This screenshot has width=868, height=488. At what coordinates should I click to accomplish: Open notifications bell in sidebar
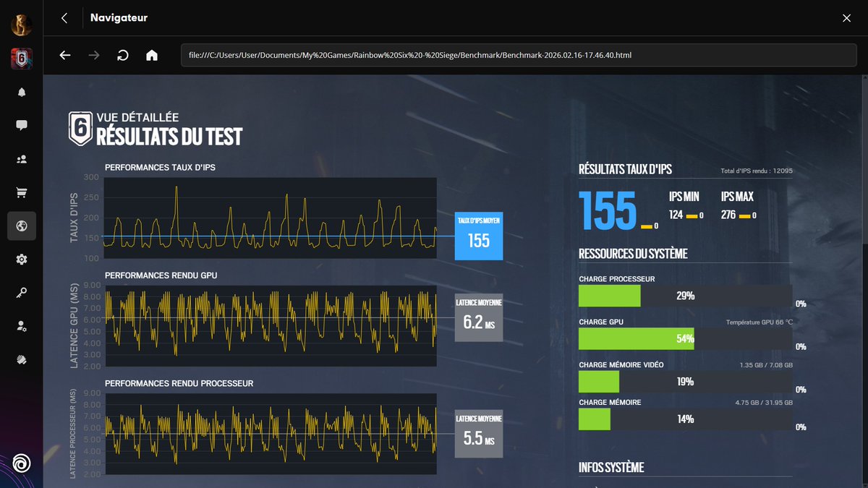point(22,92)
